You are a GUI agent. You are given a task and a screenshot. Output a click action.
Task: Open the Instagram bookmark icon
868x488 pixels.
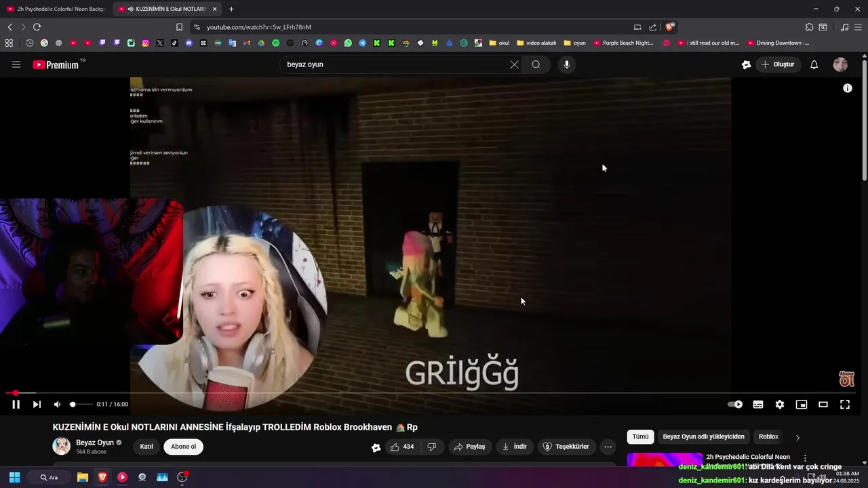tap(145, 43)
